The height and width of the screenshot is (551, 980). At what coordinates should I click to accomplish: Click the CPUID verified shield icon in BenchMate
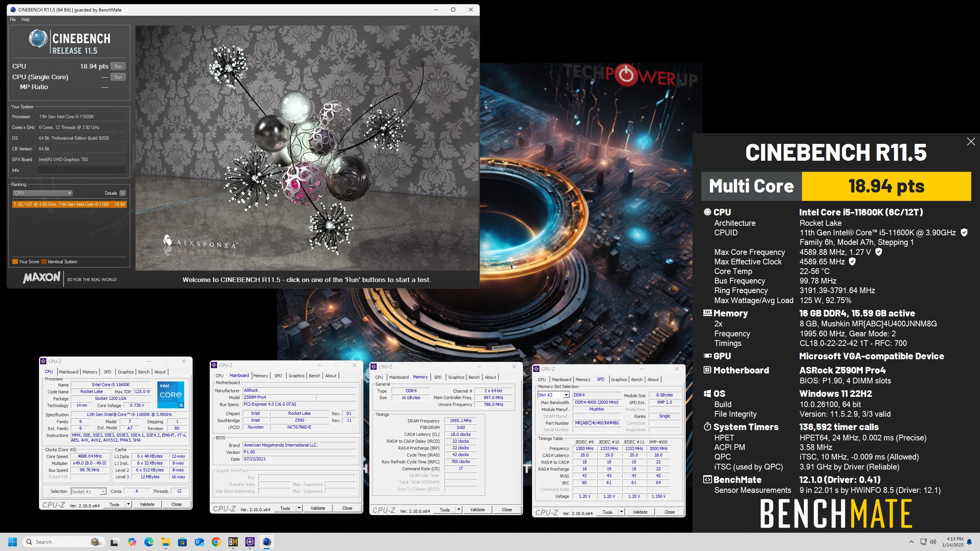[x=964, y=232]
